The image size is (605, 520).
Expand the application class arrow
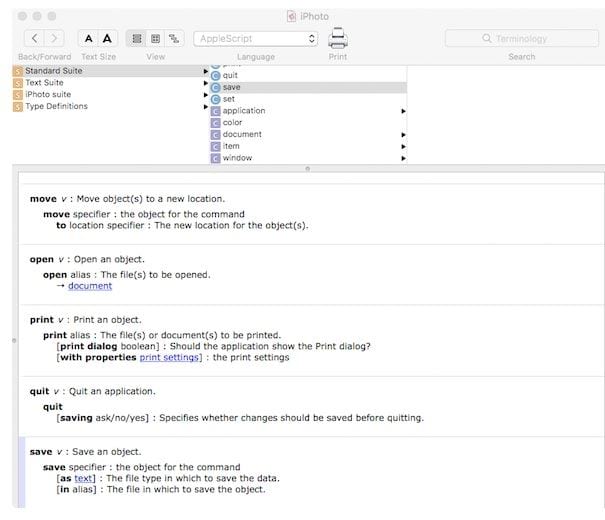pyautogui.click(x=403, y=111)
